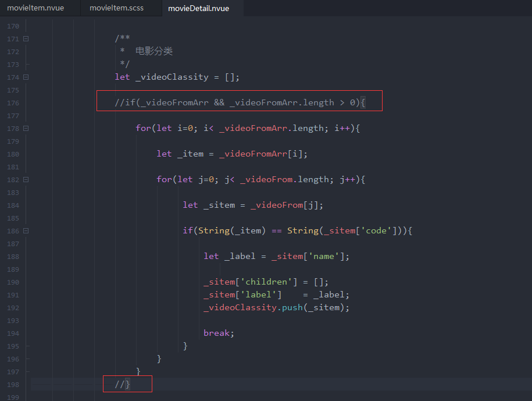Image resolution: width=532 pixels, height=401 pixels.
Task: Select line number 190 in the gutter
Action: pos(13,282)
